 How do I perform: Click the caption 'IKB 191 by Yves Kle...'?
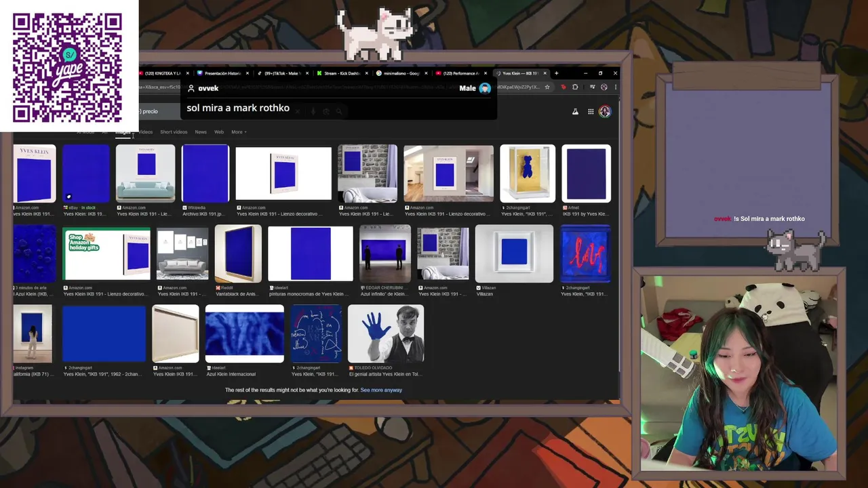pyautogui.click(x=585, y=214)
